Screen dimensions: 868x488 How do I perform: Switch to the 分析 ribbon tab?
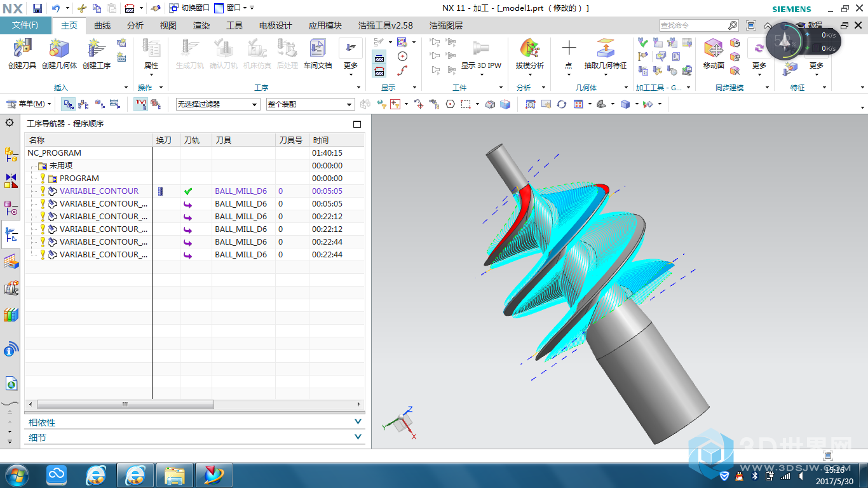135,25
